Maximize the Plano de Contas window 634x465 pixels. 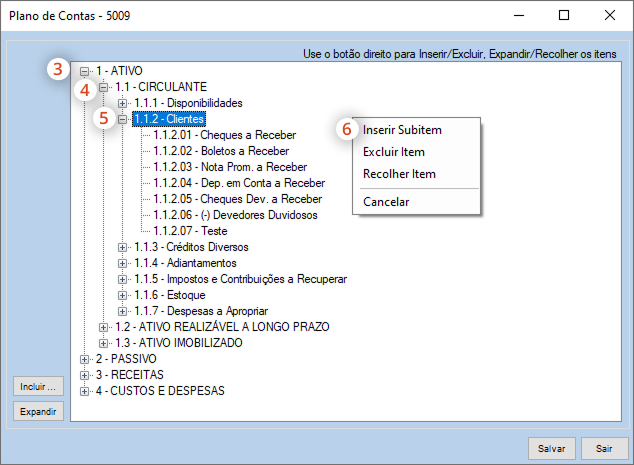pyautogui.click(x=564, y=16)
